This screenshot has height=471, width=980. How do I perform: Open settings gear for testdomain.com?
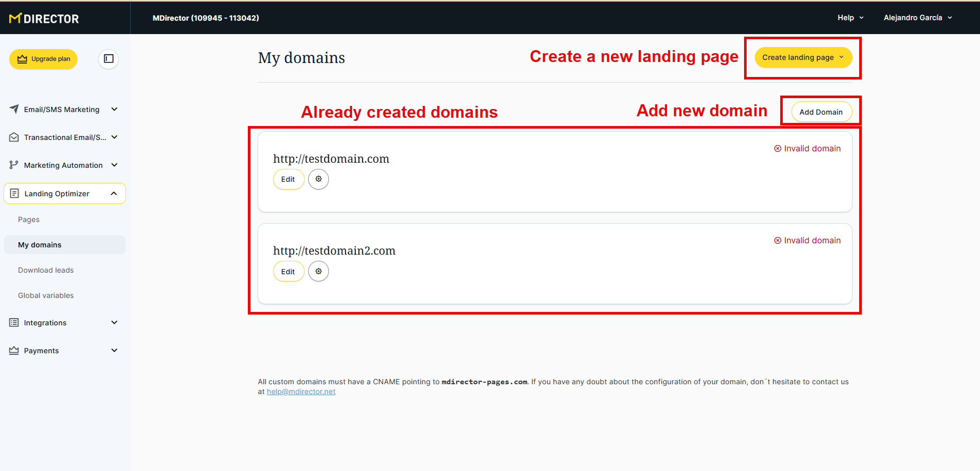point(319,179)
